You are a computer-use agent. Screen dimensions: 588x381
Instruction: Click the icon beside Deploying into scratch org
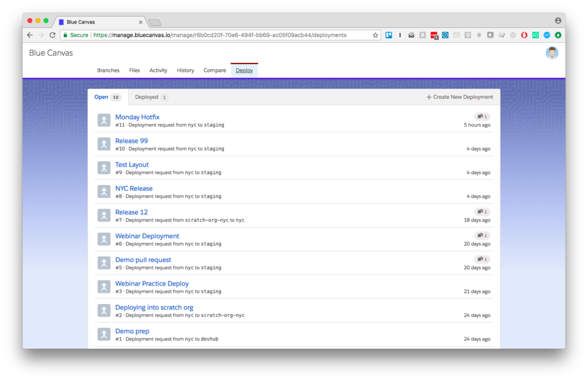pos(104,310)
